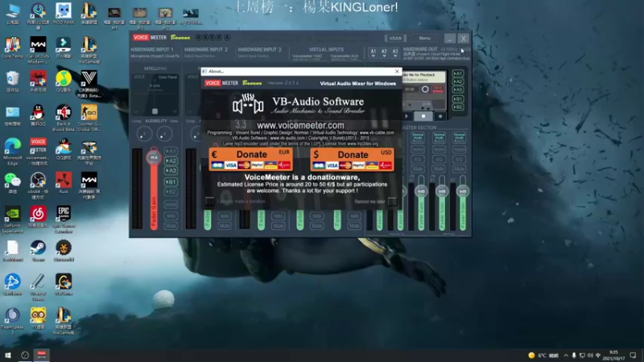This screenshot has height=362, width=644.
Task: Open the obs64 desktop shortcut
Action: [x=38, y=186]
